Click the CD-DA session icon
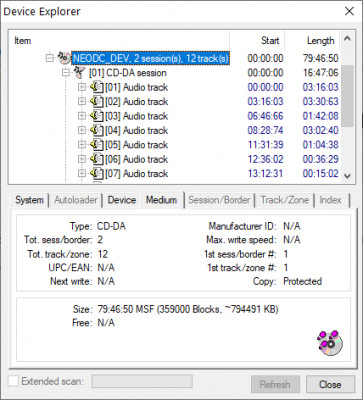Image resolution: width=363 pixels, height=400 pixels. [80, 72]
